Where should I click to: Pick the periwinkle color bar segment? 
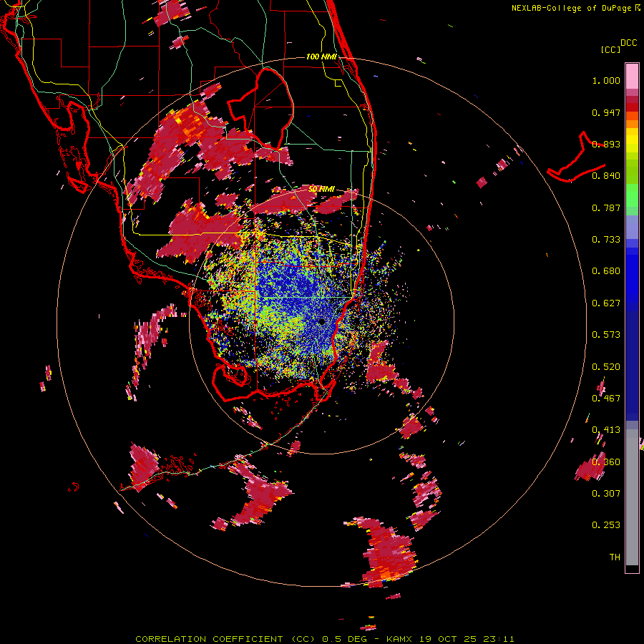coord(632,228)
